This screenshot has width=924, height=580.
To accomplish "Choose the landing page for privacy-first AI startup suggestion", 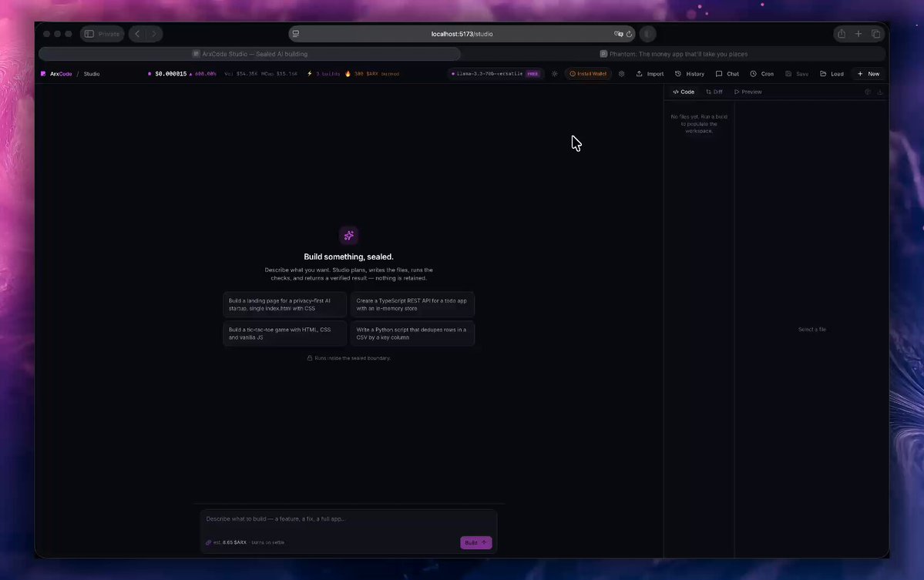I will point(285,304).
